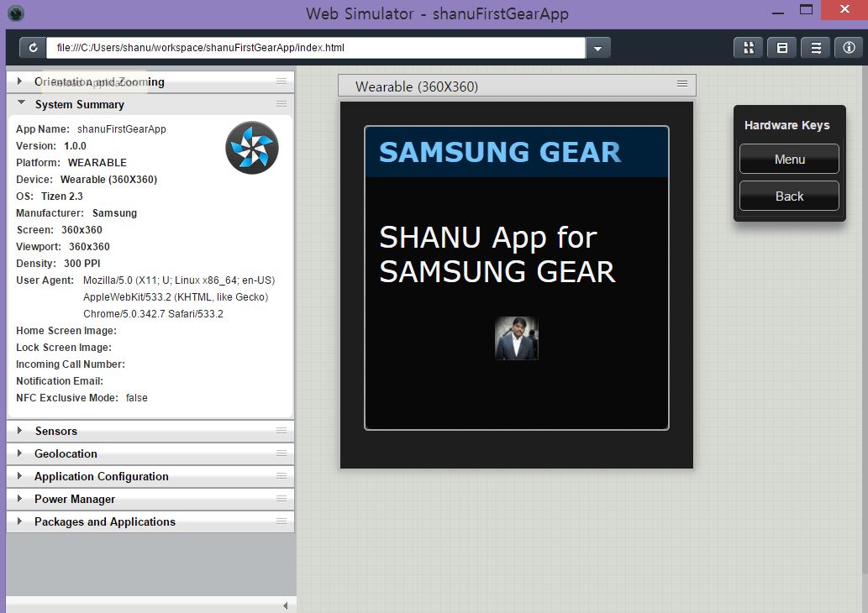Click the Viewport 360x360 value
This screenshot has width=868, height=613.
(89, 247)
